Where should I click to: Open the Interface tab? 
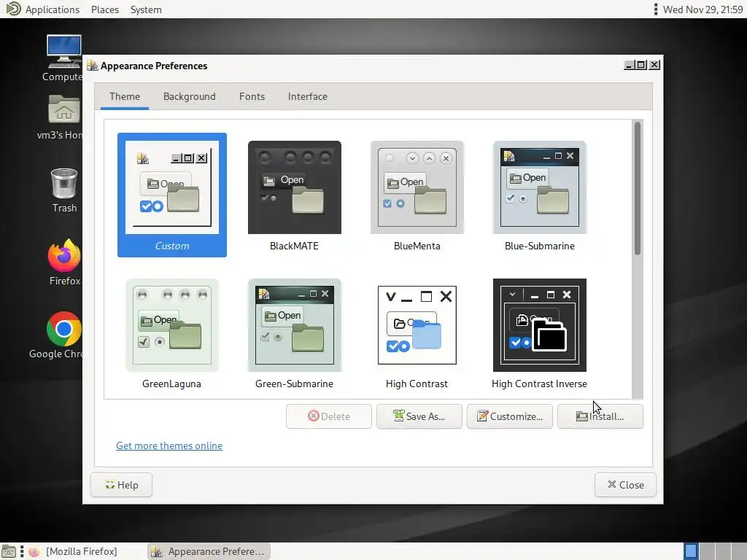click(307, 97)
